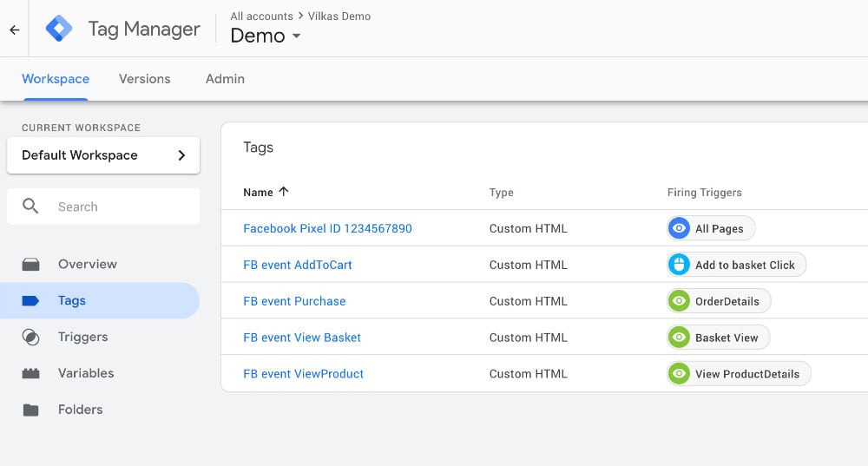Screen dimensions: 868x466
Task: Click the Tag Manager title text
Action: [144, 29]
